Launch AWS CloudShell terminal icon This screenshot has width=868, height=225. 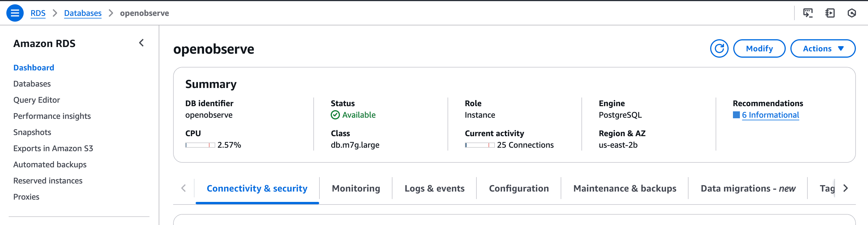[x=808, y=13]
